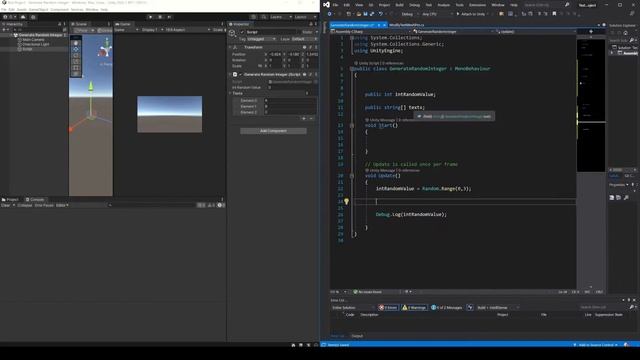The image size is (640, 360).
Task: Open Unity cloud services icon
Action: [23, 17]
